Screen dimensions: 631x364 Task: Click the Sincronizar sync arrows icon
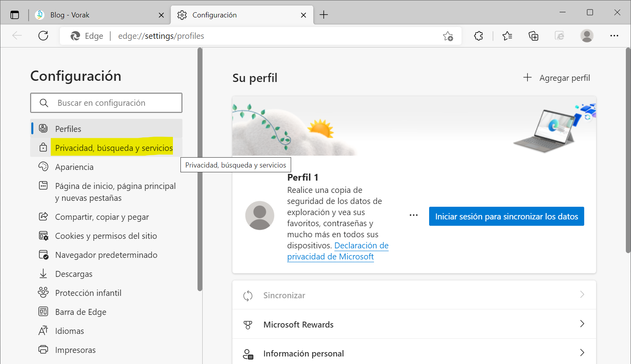[248, 295]
